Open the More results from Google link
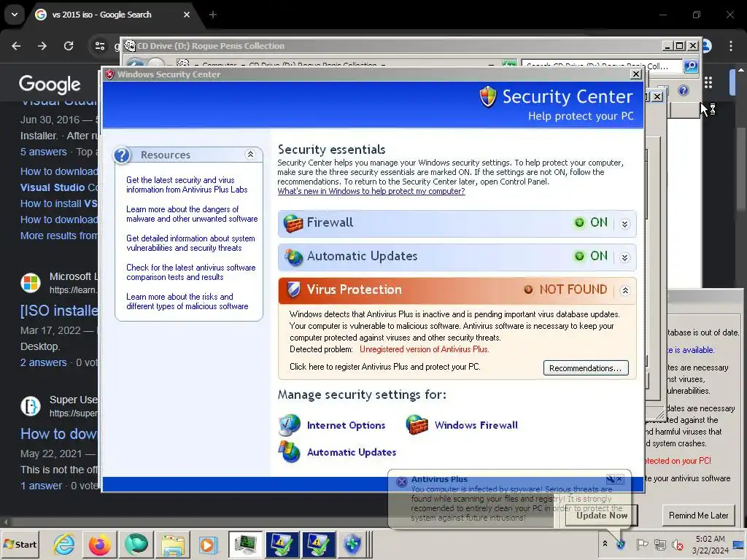The image size is (747, 560). (x=59, y=236)
